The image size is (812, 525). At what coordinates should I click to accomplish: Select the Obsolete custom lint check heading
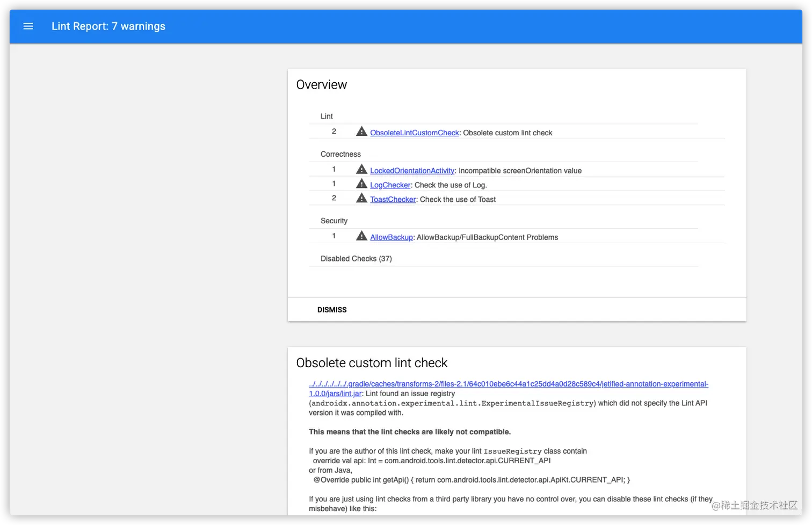pyautogui.click(x=372, y=363)
